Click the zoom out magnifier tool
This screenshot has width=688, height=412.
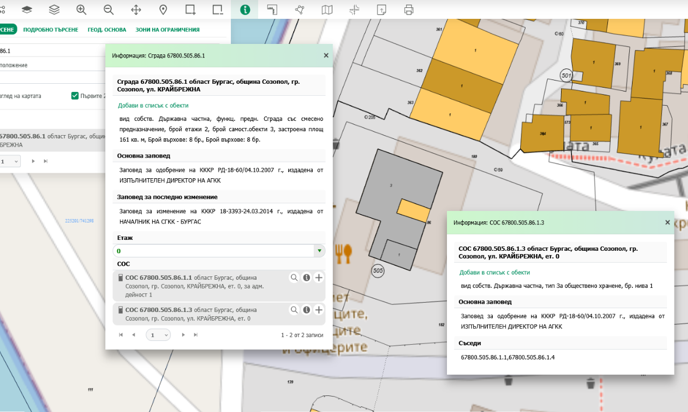click(108, 10)
